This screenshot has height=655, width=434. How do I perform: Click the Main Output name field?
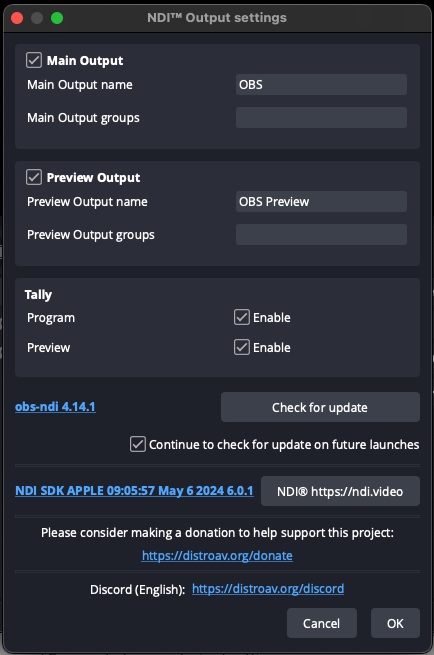[x=321, y=84]
